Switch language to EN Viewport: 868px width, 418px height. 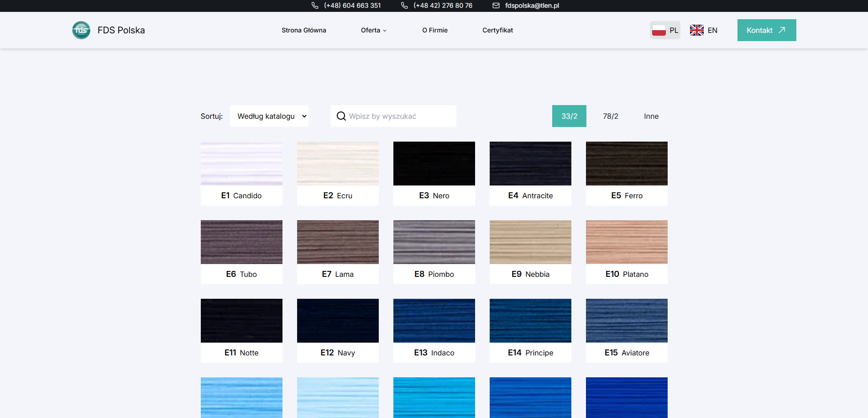[x=704, y=30]
